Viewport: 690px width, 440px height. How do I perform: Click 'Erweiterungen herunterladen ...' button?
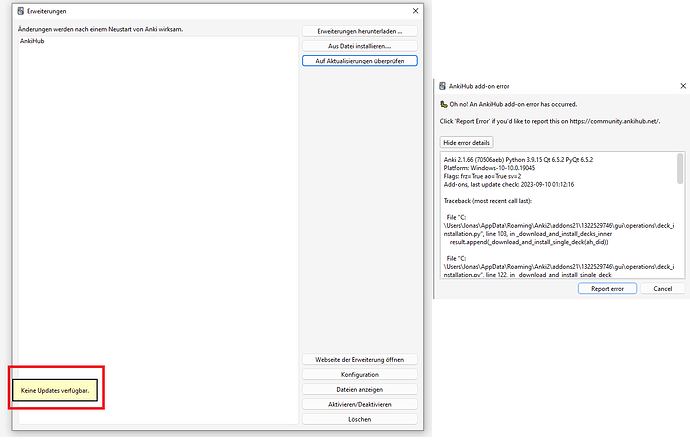point(360,31)
